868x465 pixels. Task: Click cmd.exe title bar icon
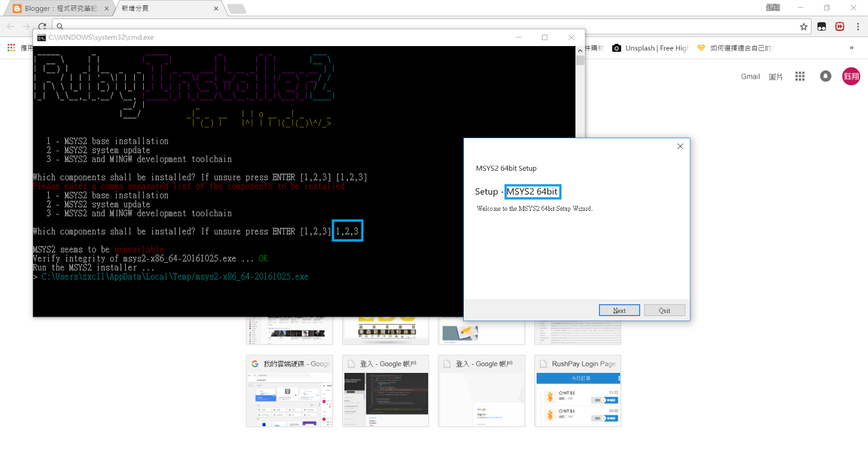click(41, 37)
